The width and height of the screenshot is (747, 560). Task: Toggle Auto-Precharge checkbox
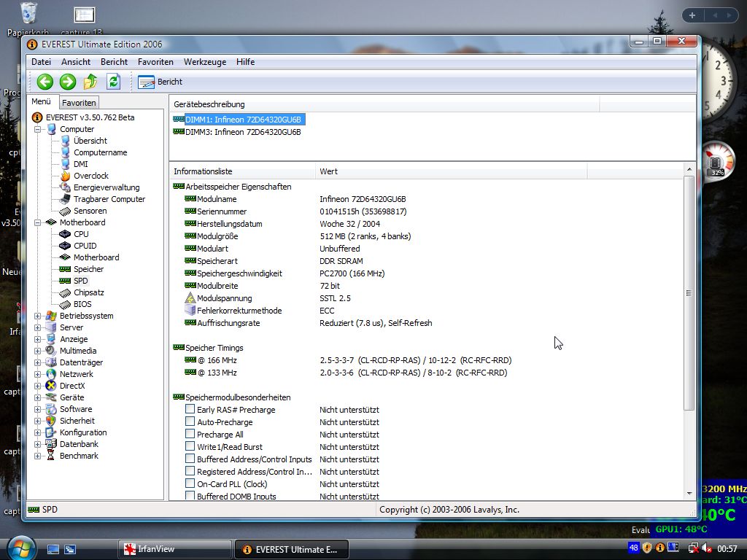(x=190, y=421)
